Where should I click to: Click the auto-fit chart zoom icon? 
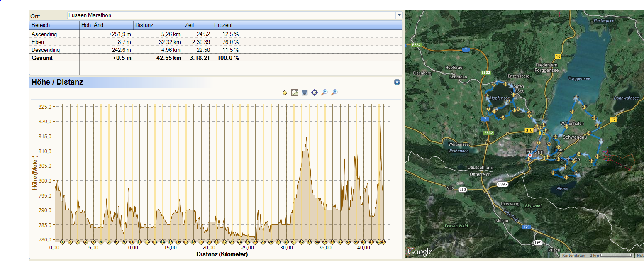pos(315,93)
